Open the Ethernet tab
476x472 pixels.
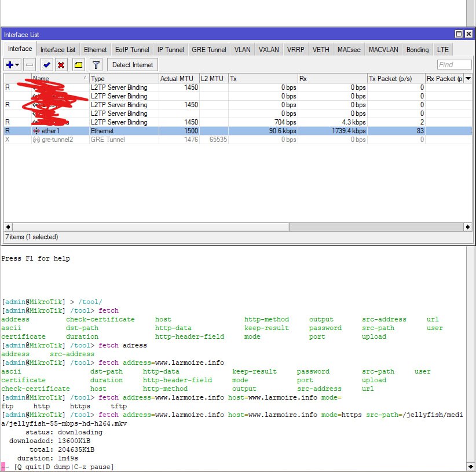tap(95, 50)
